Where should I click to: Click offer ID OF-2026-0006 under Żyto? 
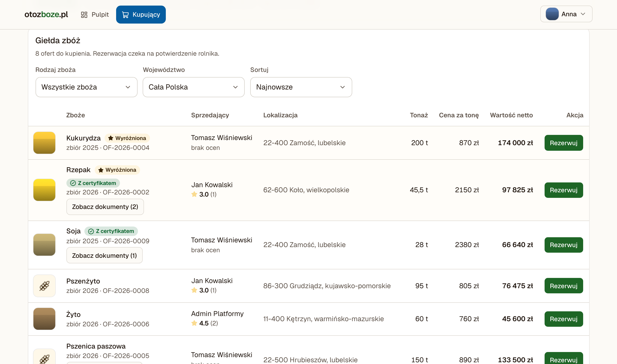click(126, 324)
